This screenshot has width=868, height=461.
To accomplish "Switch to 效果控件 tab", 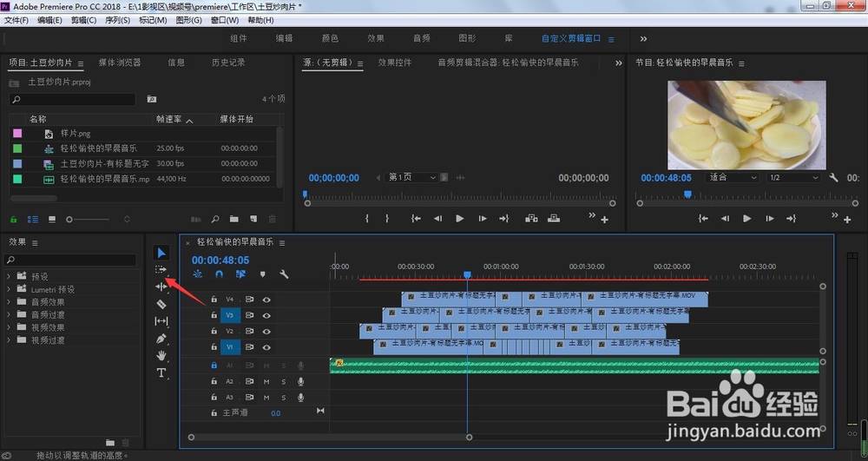I will (x=395, y=63).
